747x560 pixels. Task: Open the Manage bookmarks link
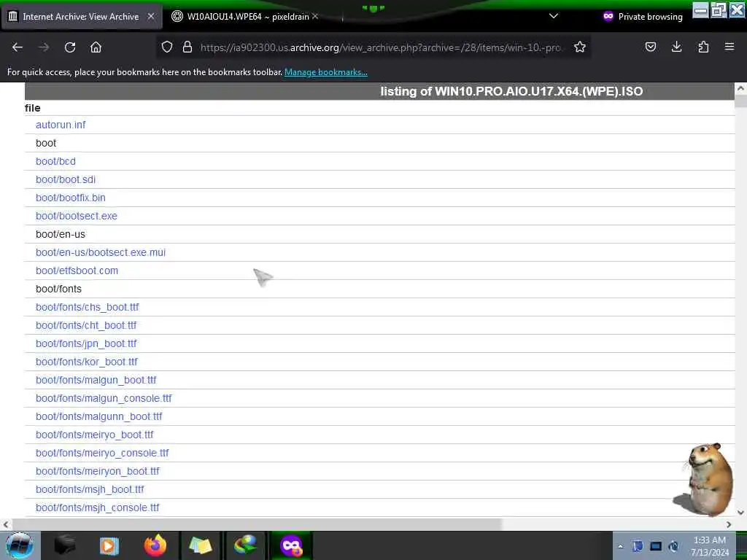326,72
